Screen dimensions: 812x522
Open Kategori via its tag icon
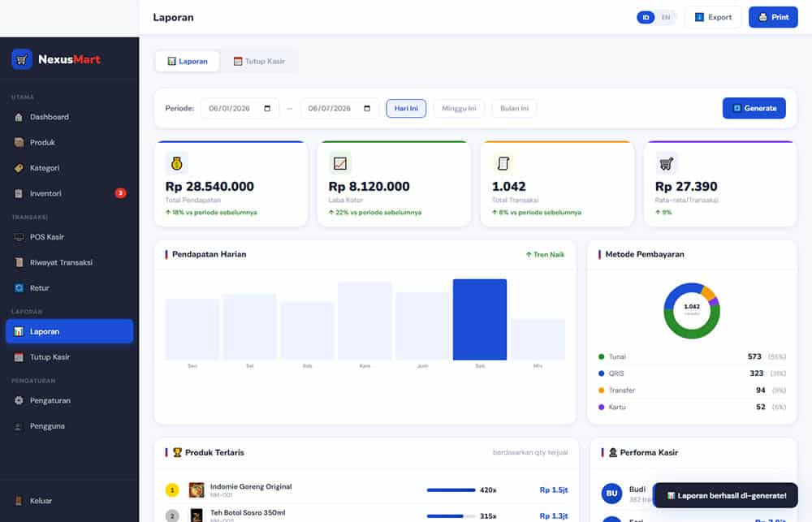[x=19, y=168]
